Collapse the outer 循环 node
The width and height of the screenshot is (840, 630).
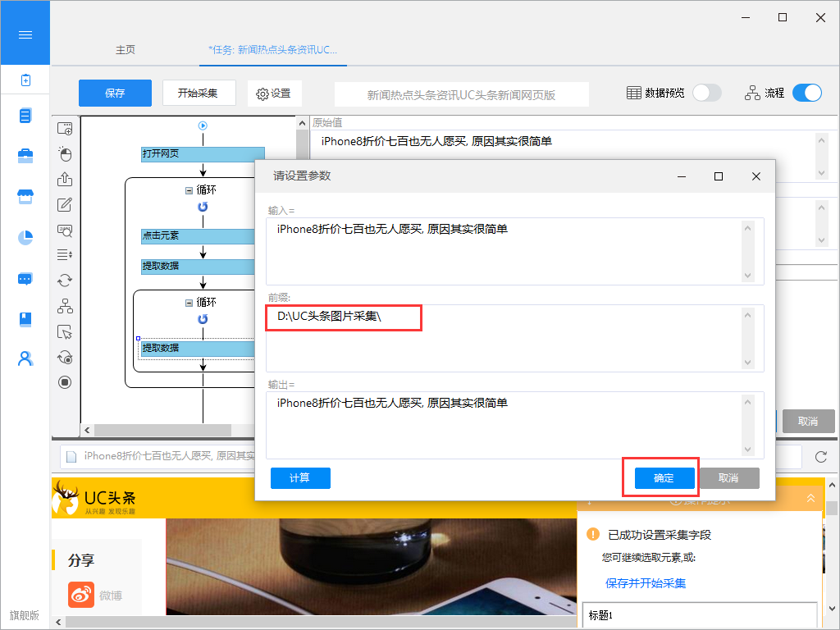pyautogui.click(x=189, y=190)
